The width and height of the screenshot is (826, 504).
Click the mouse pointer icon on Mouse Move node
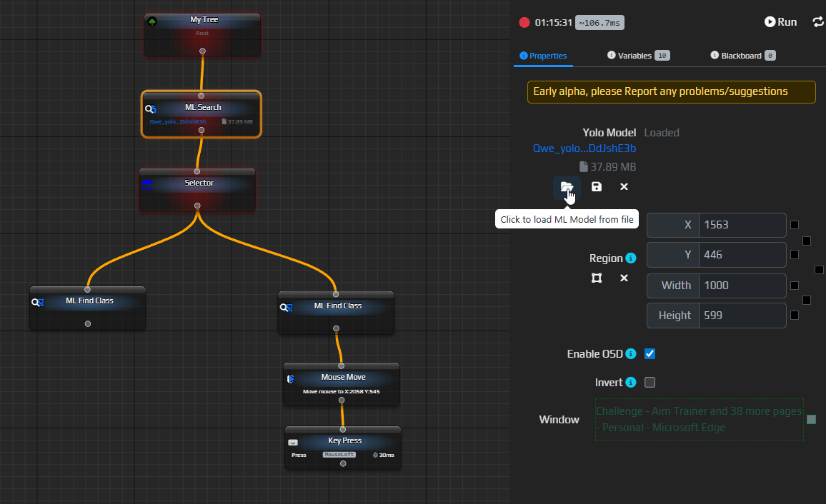pos(291,379)
